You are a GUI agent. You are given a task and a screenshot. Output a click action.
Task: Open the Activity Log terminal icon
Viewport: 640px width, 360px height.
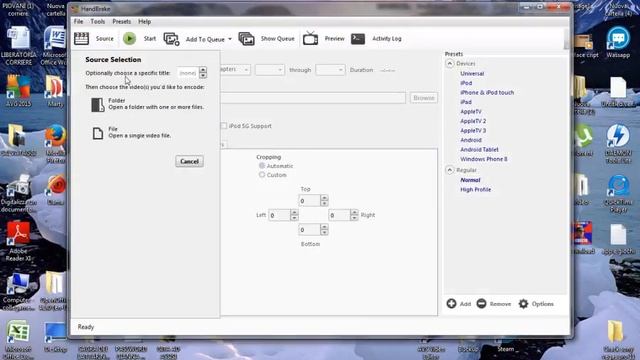click(358, 38)
